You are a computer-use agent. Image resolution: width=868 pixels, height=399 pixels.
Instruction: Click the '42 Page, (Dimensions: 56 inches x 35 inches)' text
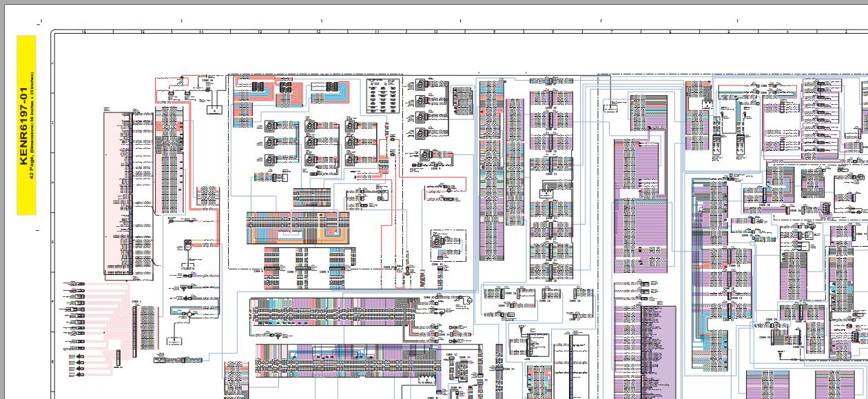32,125
